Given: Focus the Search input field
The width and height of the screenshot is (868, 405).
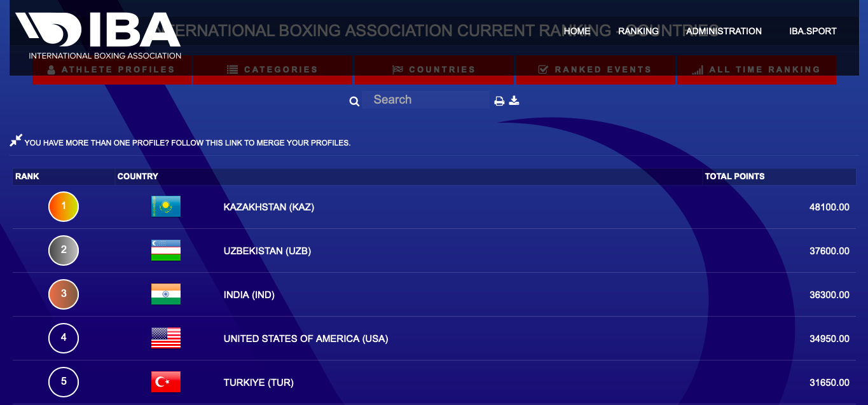Looking at the screenshot, I should click(x=426, y=100).
